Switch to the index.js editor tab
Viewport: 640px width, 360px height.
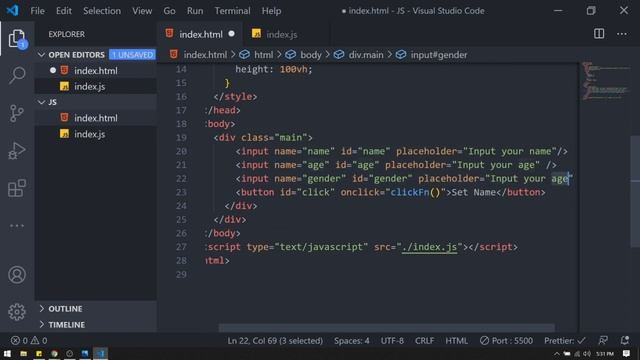(x=282, y=34)
